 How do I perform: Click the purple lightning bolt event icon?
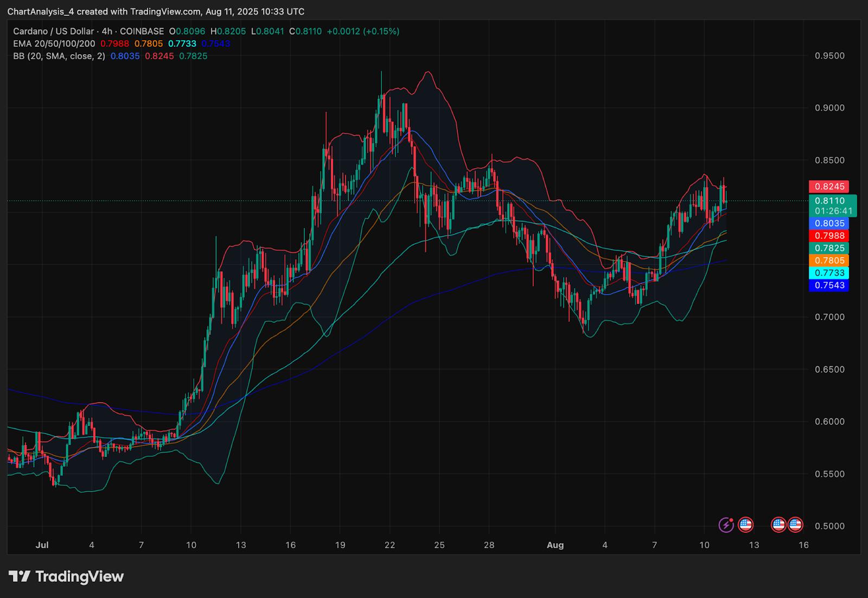coord(726,525)
